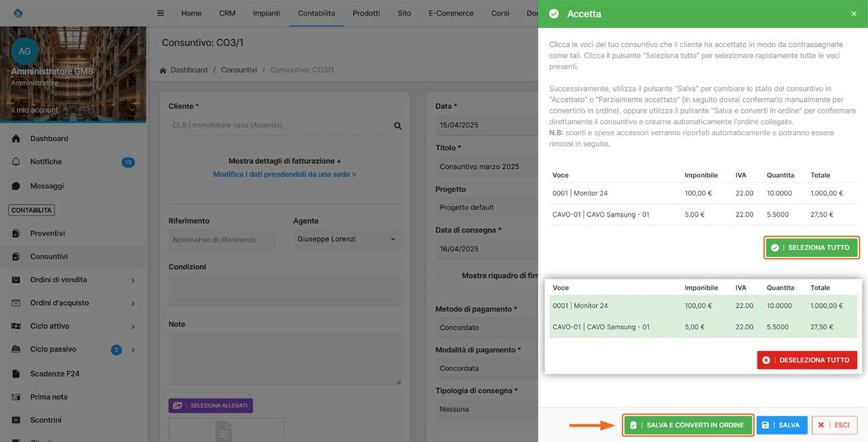
Task: Expand Il mio account menu
Action: tap(132, 110)
